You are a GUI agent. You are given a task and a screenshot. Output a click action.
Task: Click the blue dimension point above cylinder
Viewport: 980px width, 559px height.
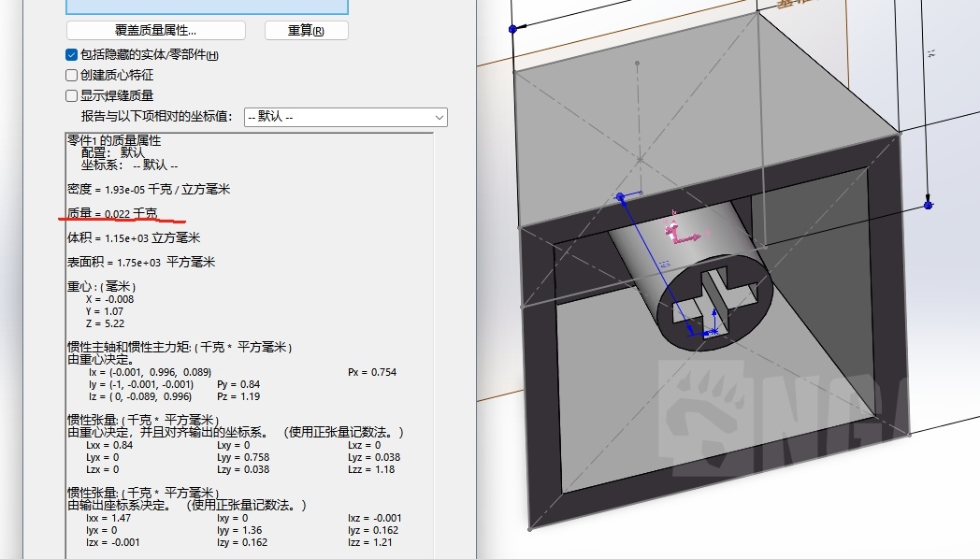pyautogui.click(x=620, y=196)
